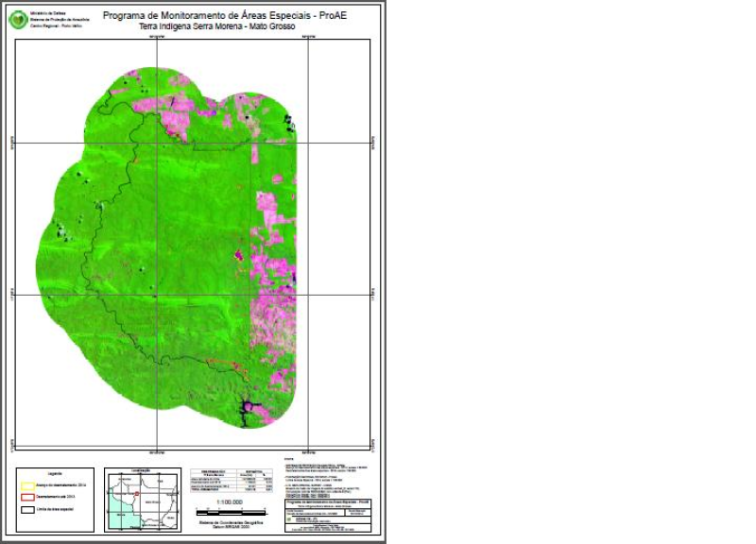Select the red legend swatch

click(x=27, y=497)
